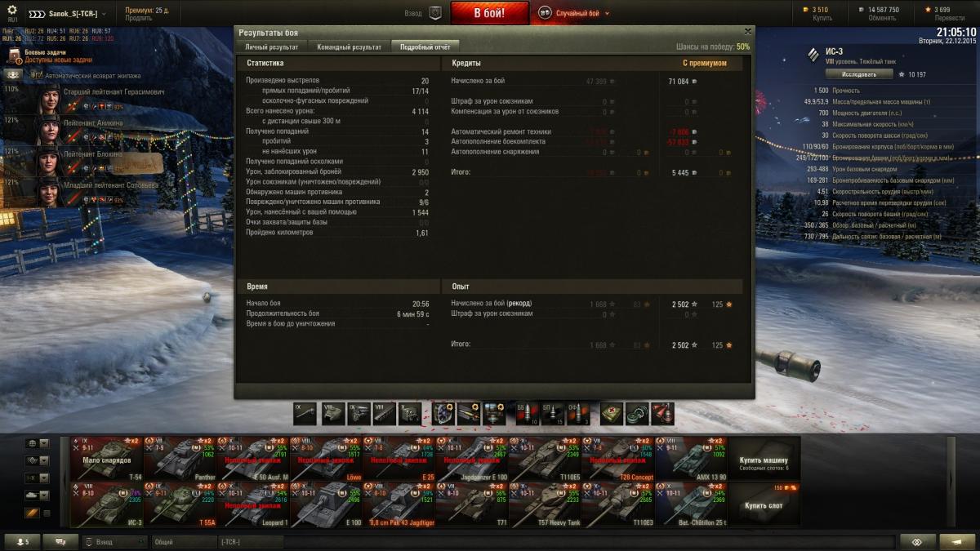Select Löwe tank in carousel
Viewport: 980px width, 551px height.
(326, 458)
